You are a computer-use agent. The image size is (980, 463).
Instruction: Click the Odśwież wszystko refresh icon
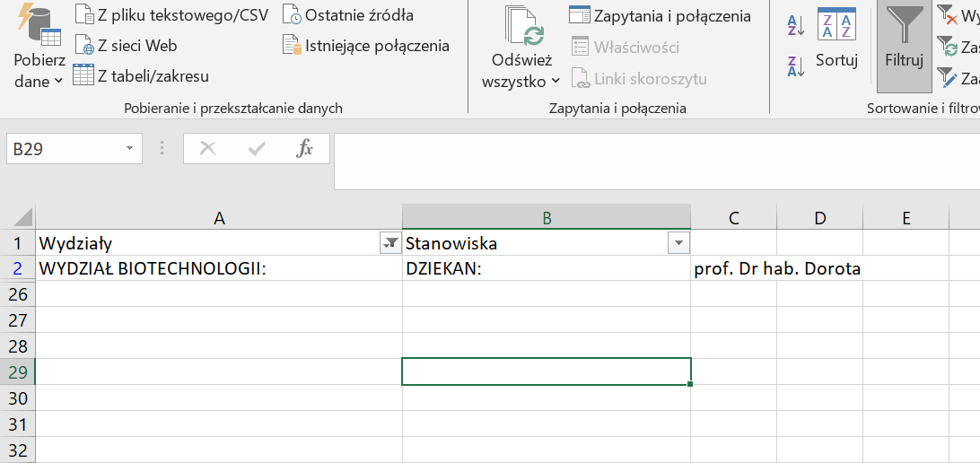pos(524,28)
